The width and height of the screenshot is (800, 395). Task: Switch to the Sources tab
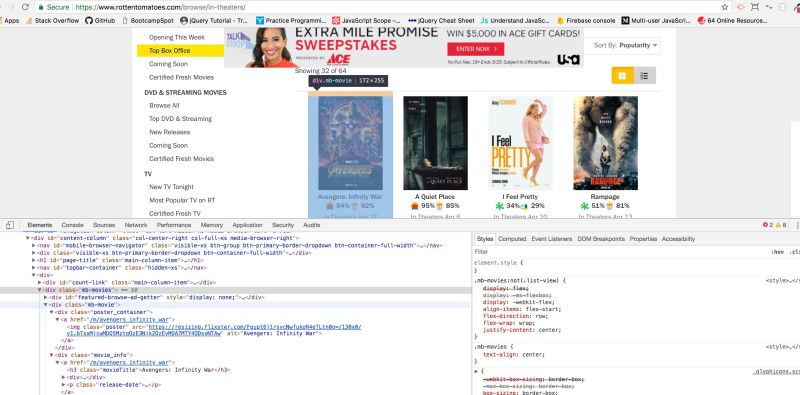pyautogui.click(x=104, y=225)
